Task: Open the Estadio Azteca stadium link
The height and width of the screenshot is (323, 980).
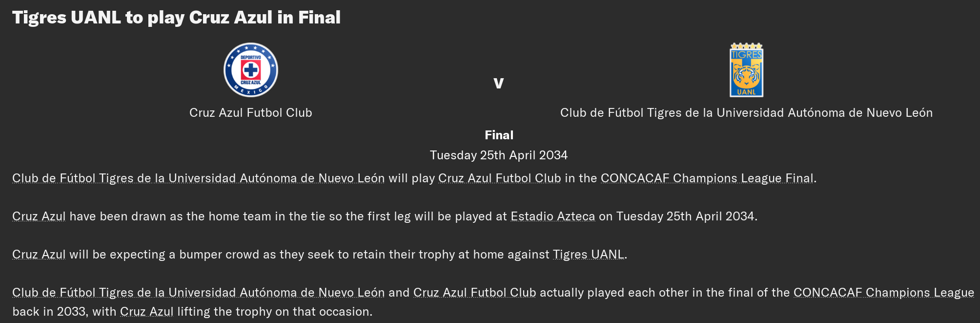Action: coord(553,216)
